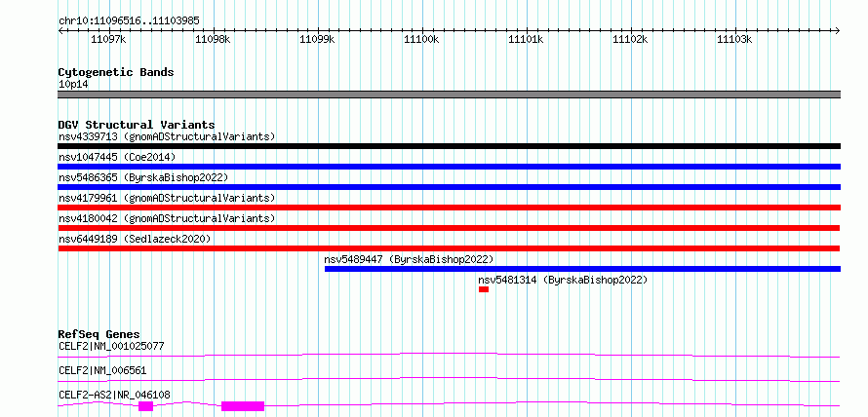Click the 11102k ruler tick label
868x417 pixels.
coord(631,39)
